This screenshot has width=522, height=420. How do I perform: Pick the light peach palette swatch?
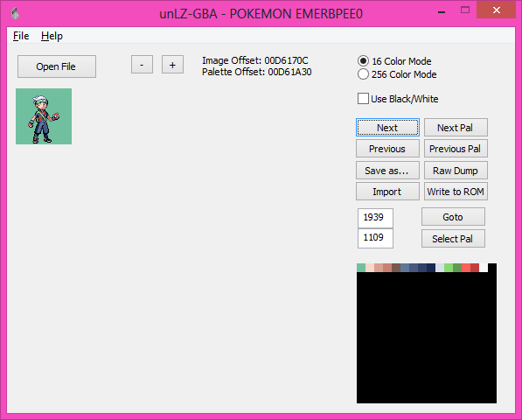[370, 268]
